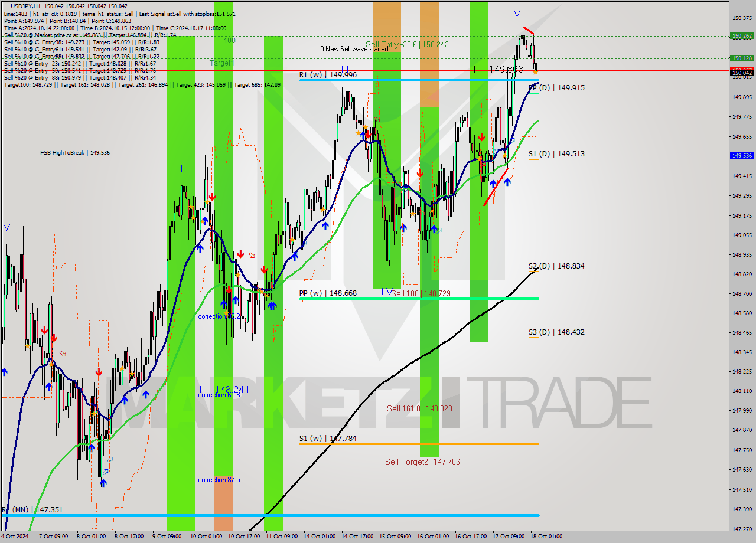Click the 147.270 price axis value
Viewport: 756px width, 543px height.
tap(742, 529)
